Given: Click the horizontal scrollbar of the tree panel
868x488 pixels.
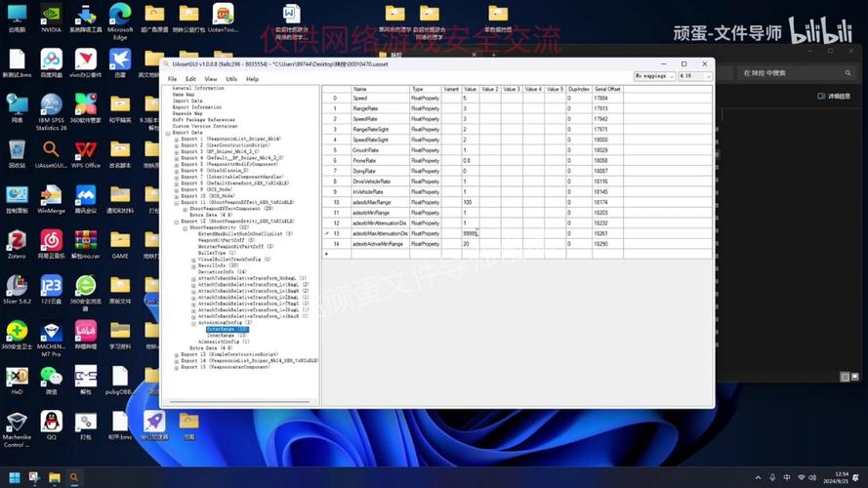Looking at the screenshot, I should click(x=239, y=402).
